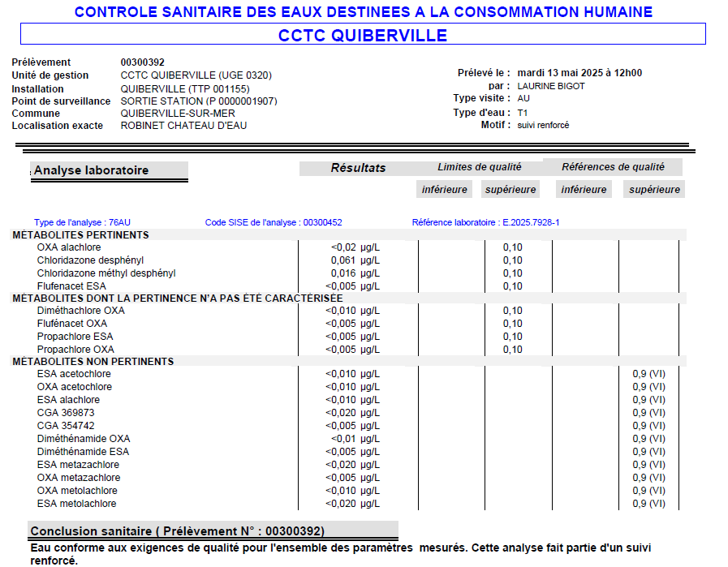Select the 'OXA metolachlore' row label
728x567 pixels.
click(x=77, y=491)
